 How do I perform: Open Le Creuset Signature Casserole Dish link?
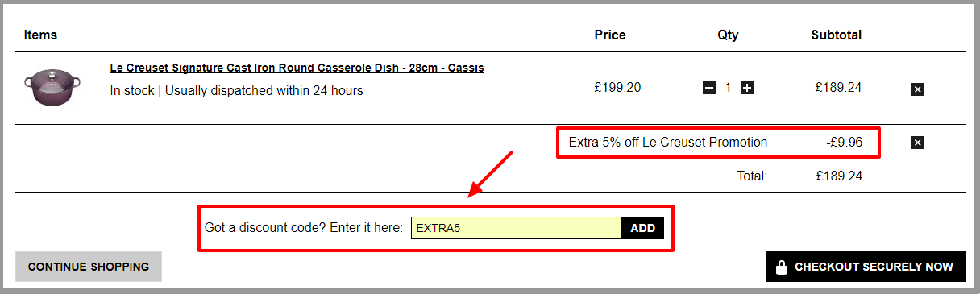[x=297, y=68]
